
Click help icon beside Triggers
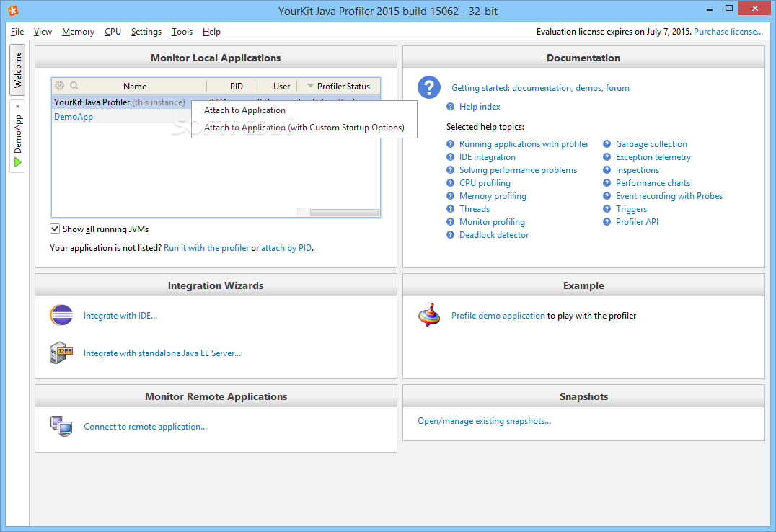point(607,209)
